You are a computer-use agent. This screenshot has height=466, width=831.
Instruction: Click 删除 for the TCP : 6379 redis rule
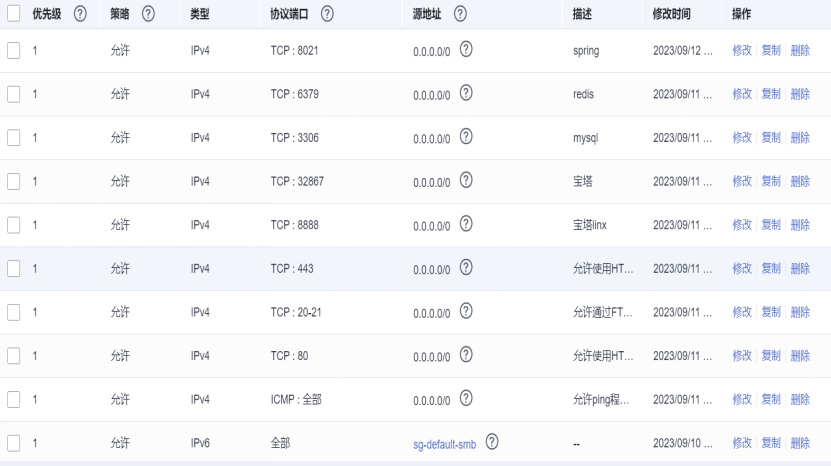[800, 94]
